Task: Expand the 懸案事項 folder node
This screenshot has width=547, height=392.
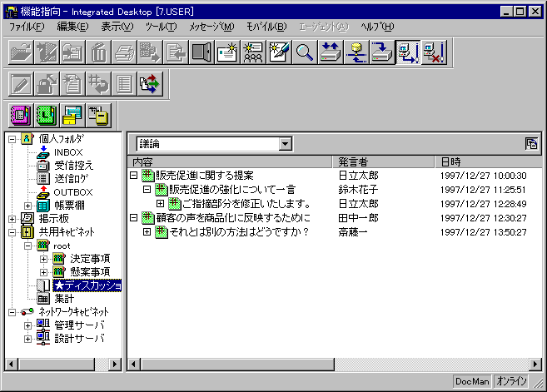Action: (x=43, y=272)
